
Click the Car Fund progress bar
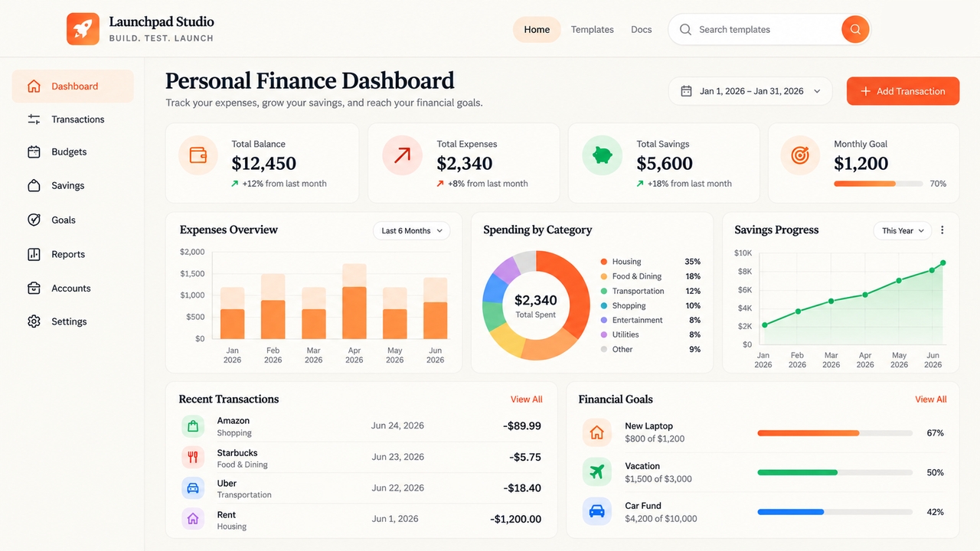coord(835,512)
